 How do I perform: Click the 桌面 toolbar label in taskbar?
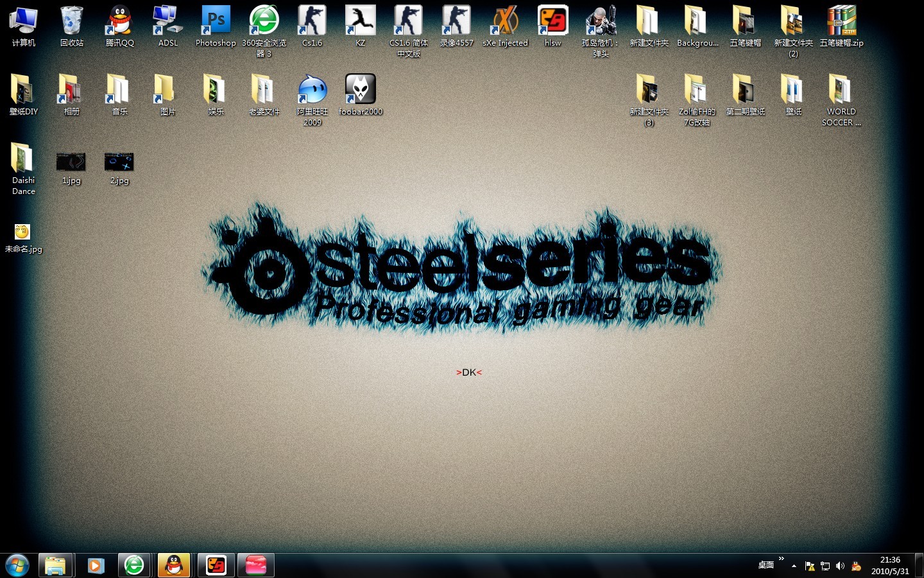(766, 565)
